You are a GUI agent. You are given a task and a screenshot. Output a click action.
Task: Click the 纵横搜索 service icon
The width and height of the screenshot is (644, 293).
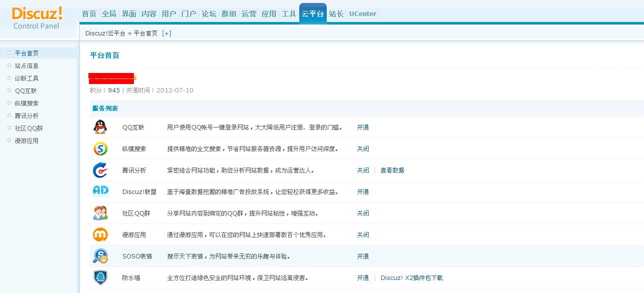[x=100, y=148]
